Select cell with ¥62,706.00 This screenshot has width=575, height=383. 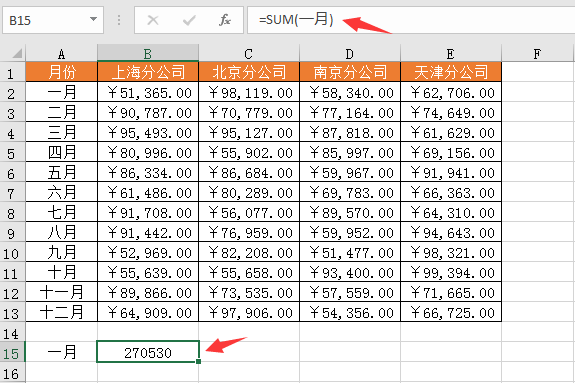[451, 92]
